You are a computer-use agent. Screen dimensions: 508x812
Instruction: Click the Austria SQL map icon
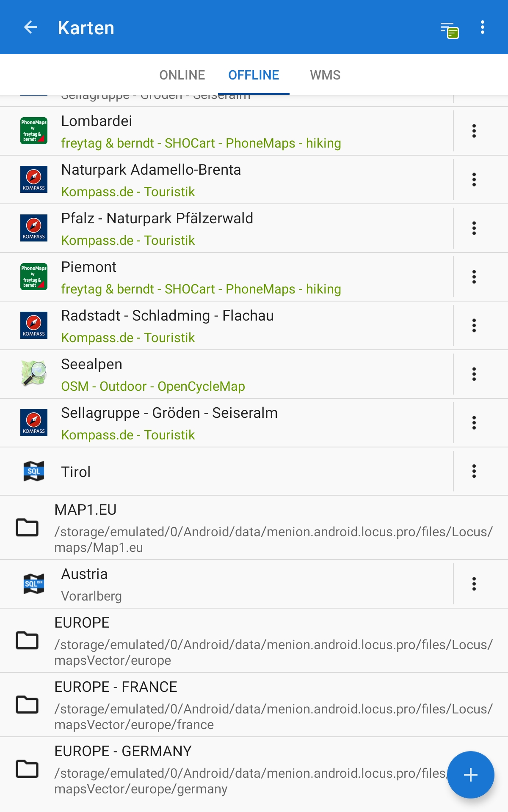pos(34,584)
